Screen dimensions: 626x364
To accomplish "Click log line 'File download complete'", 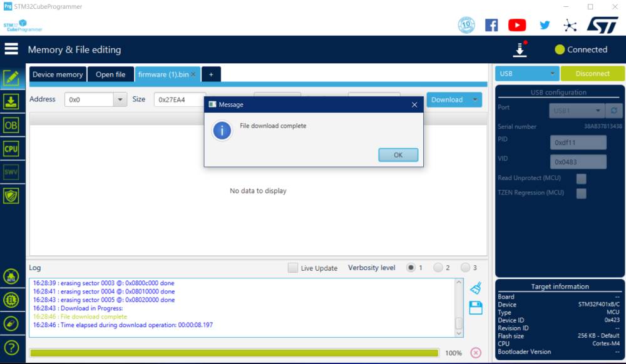I will tap(80, 316).
